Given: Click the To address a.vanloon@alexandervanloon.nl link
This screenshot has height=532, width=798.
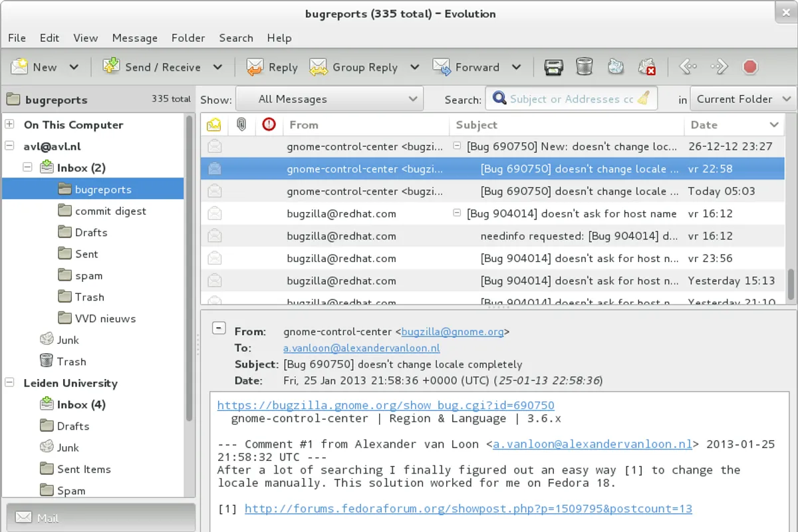Looking at the screenshot, I should (362, 348).
